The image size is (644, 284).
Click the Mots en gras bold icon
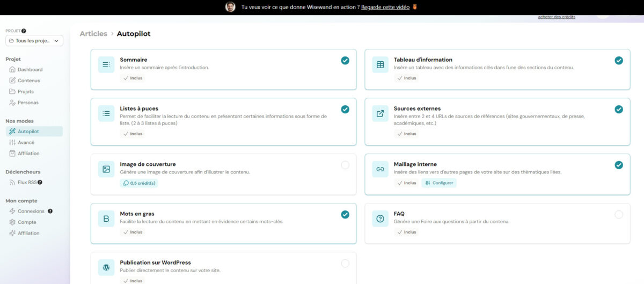[106, 219]
